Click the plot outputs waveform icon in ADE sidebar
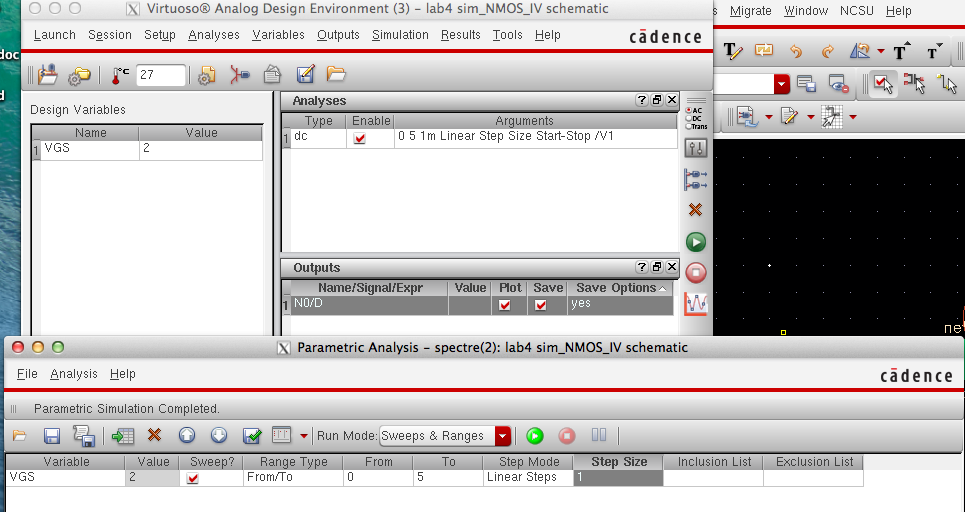 tap(696, 303)
